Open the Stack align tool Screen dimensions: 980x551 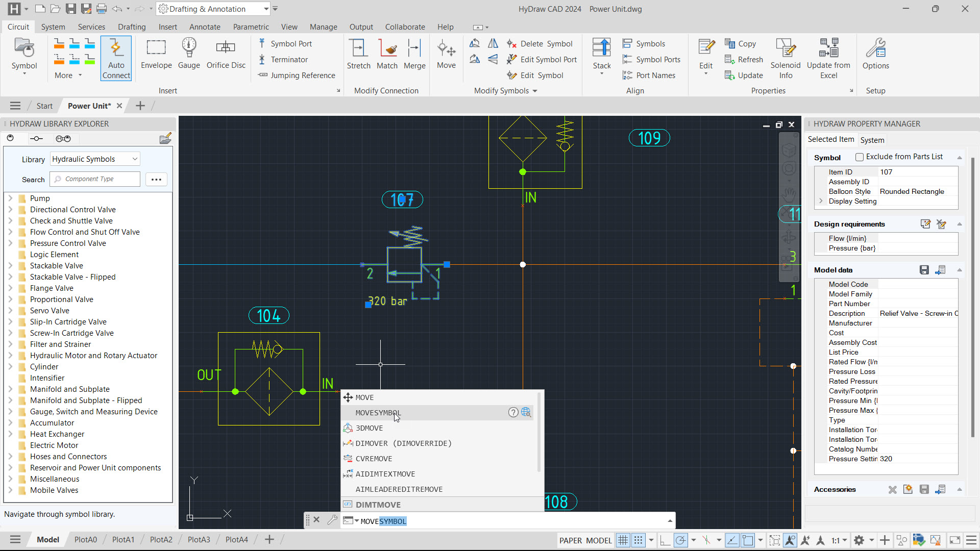click(602, 56)
